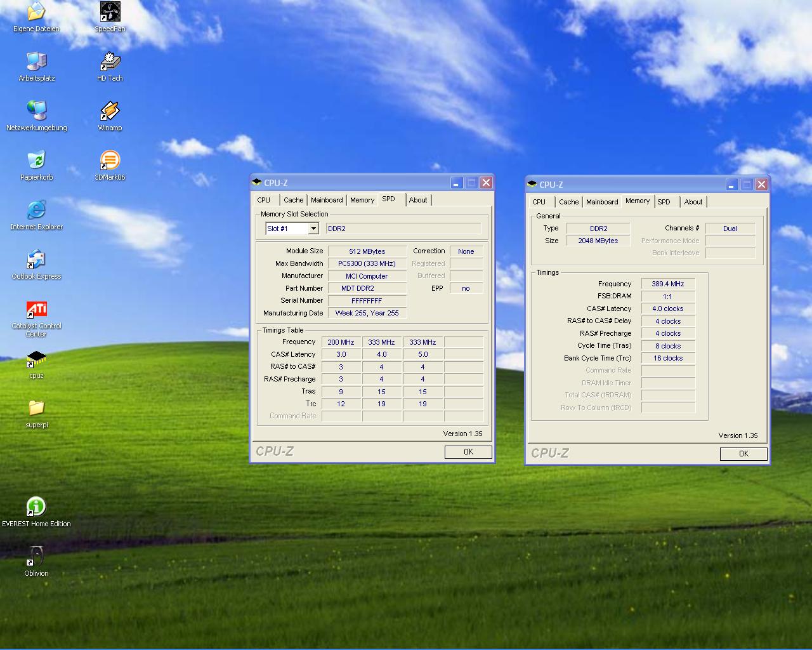Minimize the SPD CPU-Z window
Screen dimensions: 812x650
point(457,183)
